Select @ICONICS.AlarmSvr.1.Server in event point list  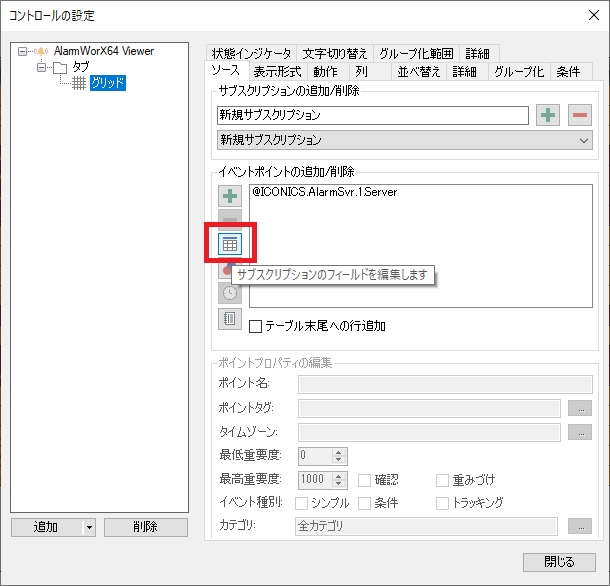(x=325, y=192)
